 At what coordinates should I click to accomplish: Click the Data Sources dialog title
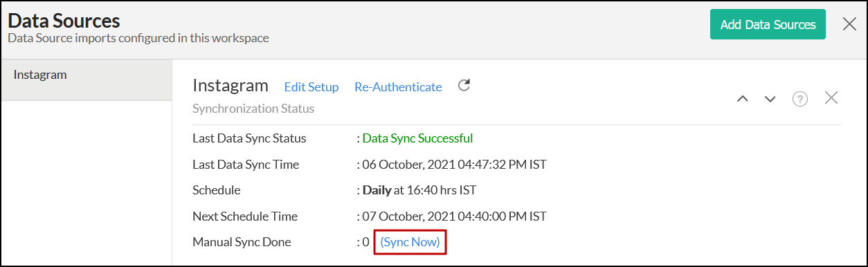[x=64, y=21]
